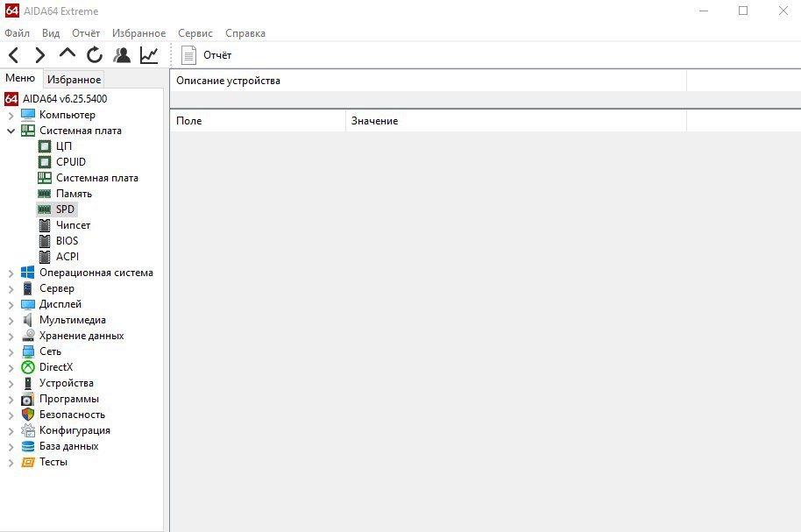801x532 pixels.
Task: Open the Сервис menu
Action: point(195,33)
